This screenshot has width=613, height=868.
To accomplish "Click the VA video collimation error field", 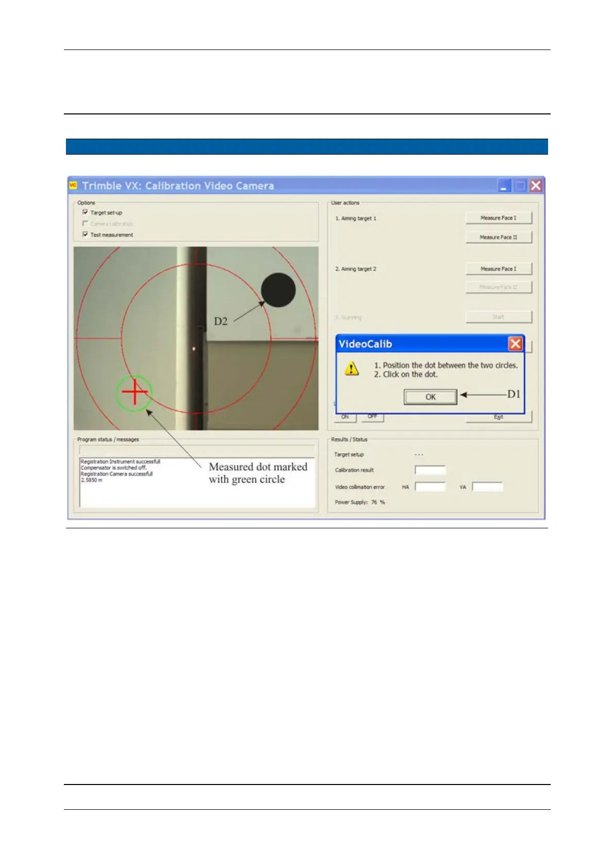I will click(x=487, y=487).
